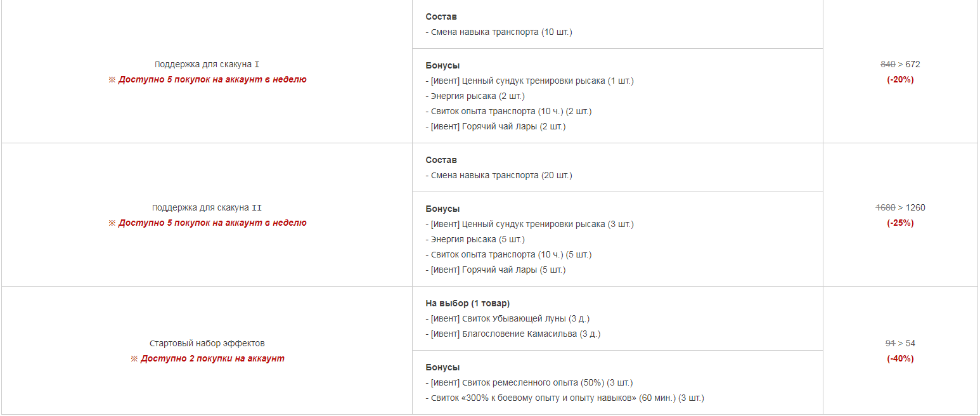Click the red "Доступно 2 покупки на аккаунт" note
Image resolution: width=980 pixels, height=416 pixels.
pos(207,359)
